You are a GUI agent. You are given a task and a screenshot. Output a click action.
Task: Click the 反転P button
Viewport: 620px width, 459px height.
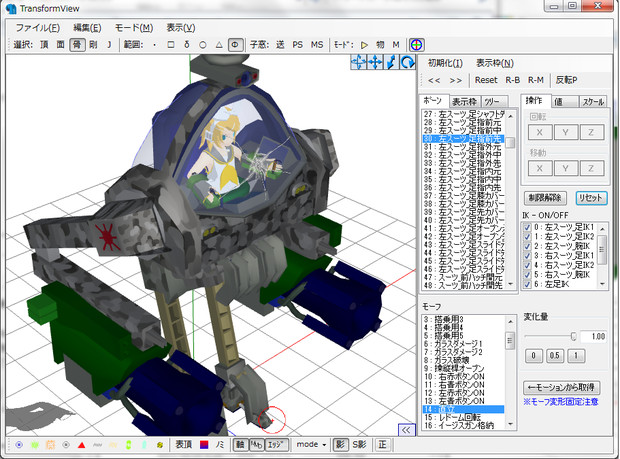pos(567,80)
